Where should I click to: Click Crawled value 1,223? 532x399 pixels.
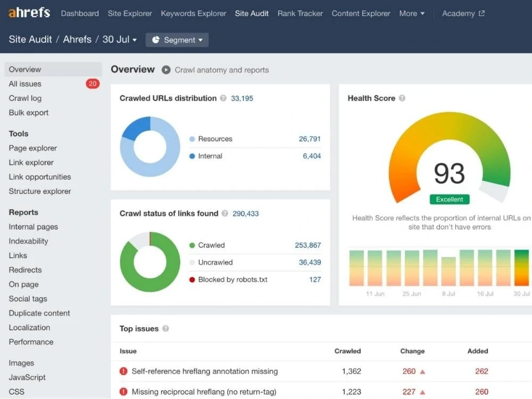pos(352,392)
